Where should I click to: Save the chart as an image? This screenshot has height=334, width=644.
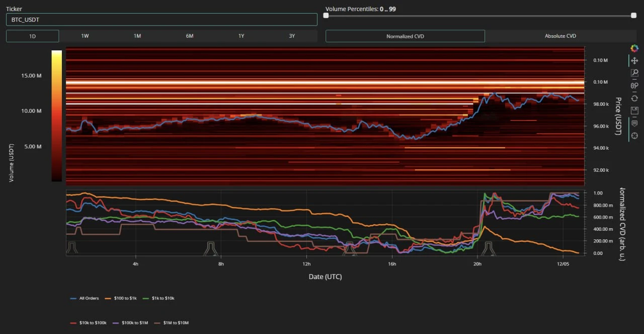pyautogui.click(x=634, y=110)
